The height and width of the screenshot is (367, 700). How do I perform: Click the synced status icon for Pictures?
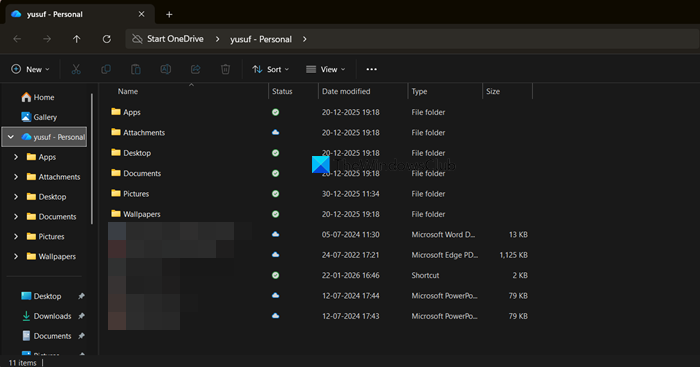[x=275, y=194]
